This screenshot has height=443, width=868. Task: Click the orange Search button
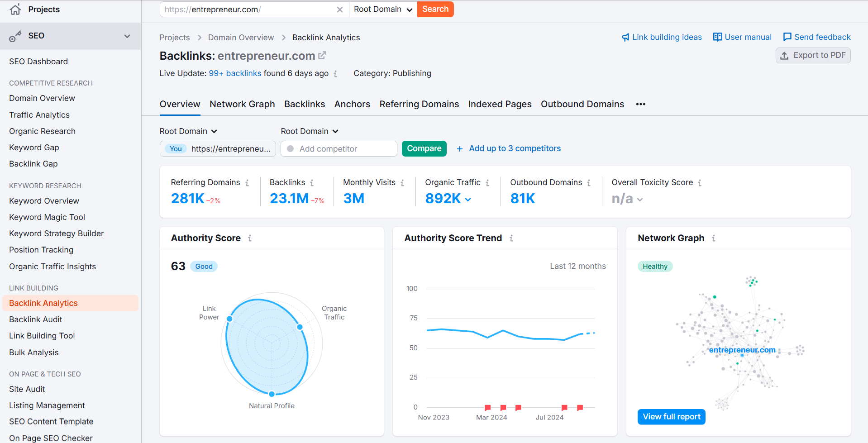pyautogui.click(x=435, y=10)
